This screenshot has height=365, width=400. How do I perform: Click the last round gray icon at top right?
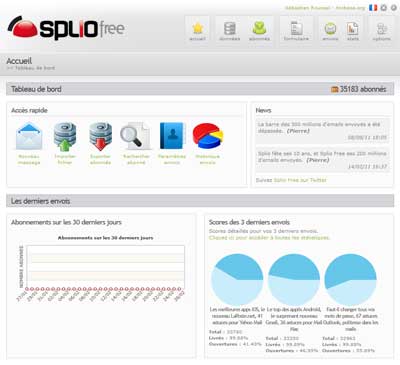[x=394, y=7]
